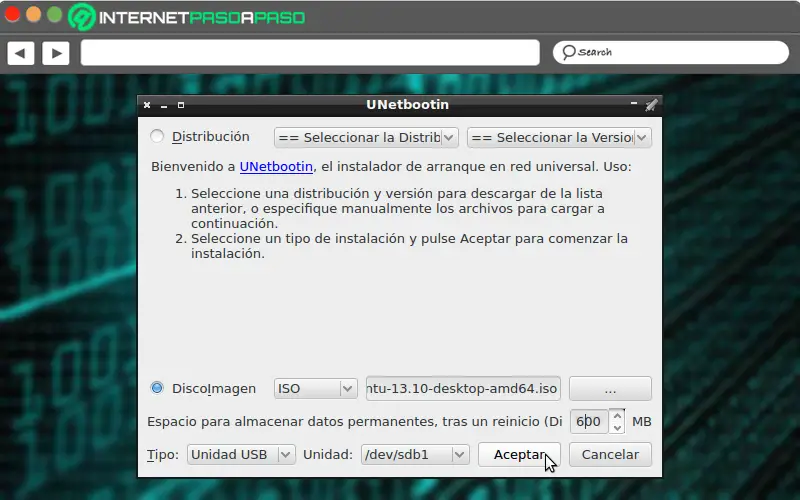Open the Seleccionar la Versión dropdown

click(x=559, y=138)
